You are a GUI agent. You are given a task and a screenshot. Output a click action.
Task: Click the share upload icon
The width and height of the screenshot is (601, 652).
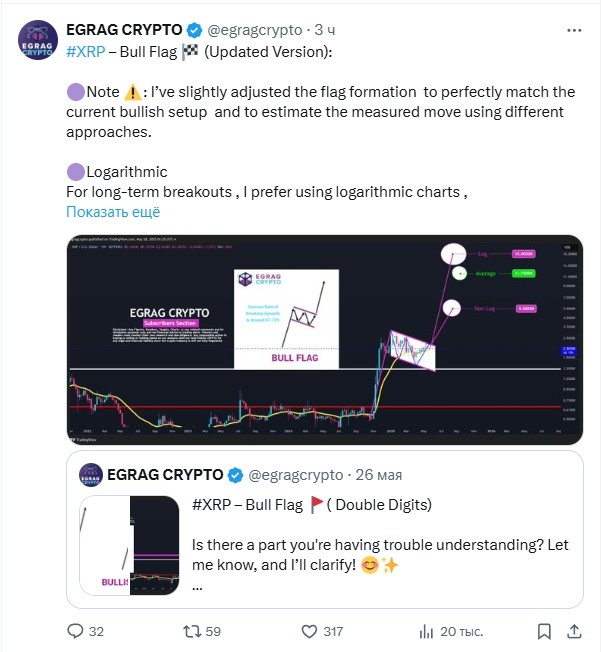573,631
